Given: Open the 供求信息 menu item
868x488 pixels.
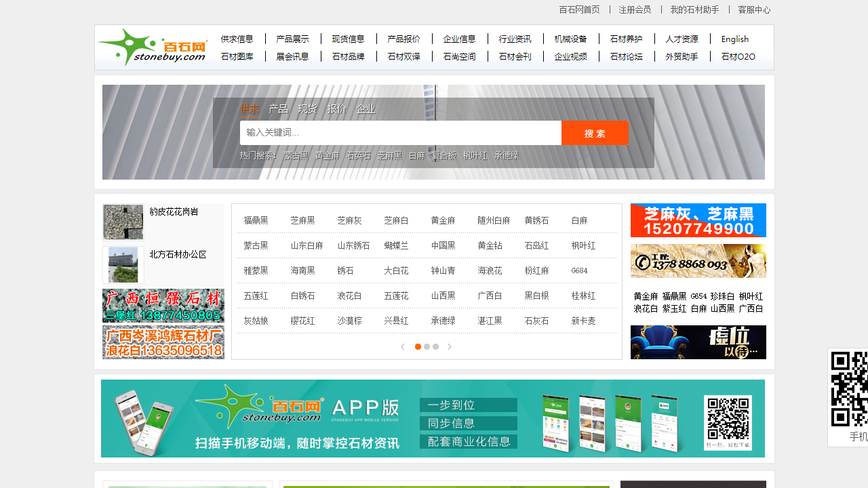Looking at the screenshot, I should 238,39.
